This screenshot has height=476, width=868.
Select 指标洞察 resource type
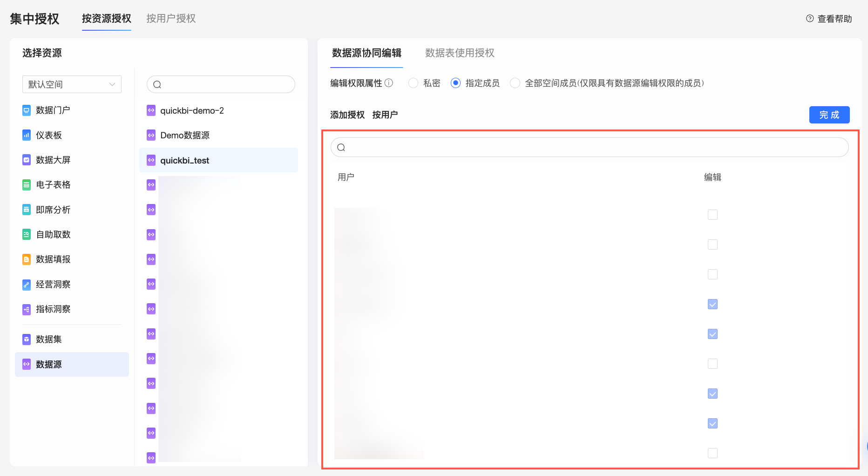tap(72, 309)
